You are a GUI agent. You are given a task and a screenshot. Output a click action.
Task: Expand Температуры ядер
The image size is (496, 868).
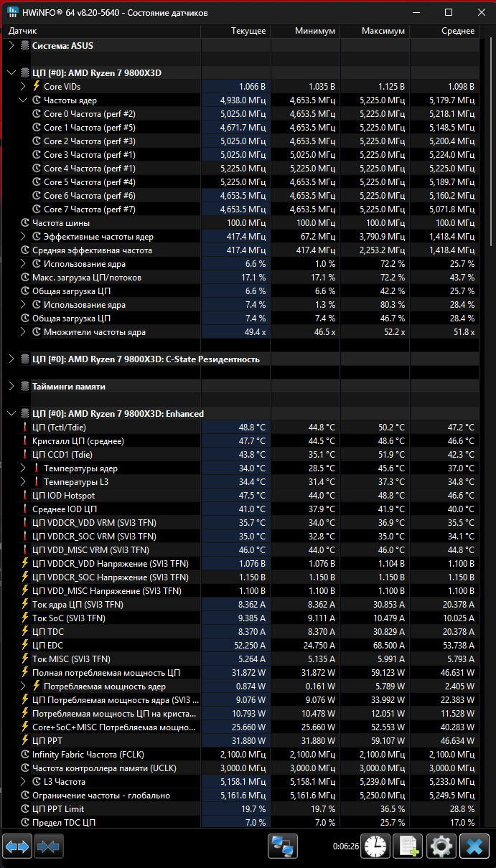22,468
